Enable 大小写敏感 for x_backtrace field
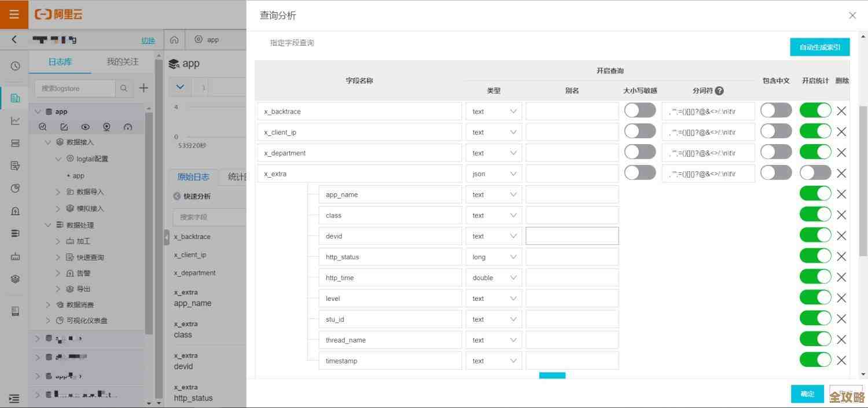868x408 pixels. pos(639,110)
